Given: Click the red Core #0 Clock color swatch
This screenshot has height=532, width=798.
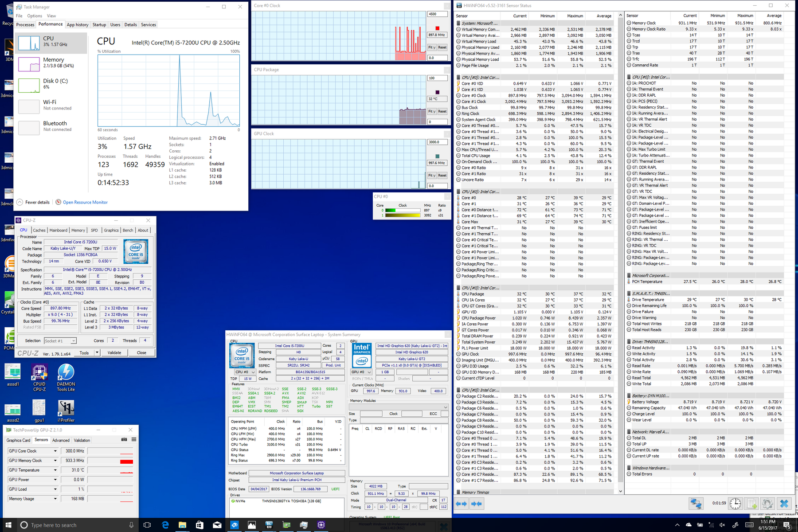Looking at the screenshot, I should [x=437, y=28].
